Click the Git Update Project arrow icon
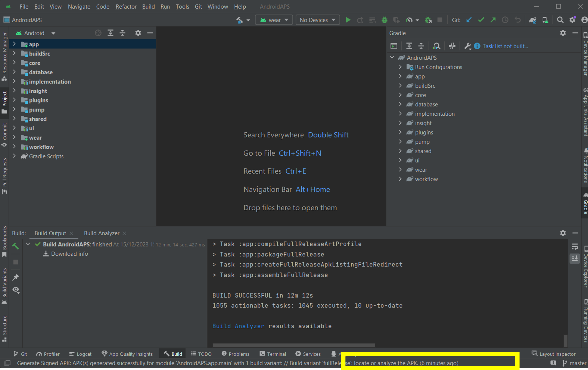588x370 pixels. [469, 20]
